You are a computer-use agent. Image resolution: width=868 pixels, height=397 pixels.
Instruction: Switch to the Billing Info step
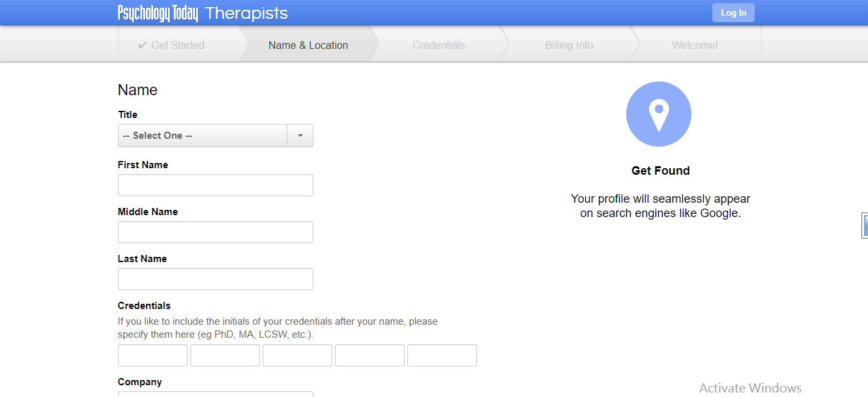pyautogui.click(x=569, y=45)
